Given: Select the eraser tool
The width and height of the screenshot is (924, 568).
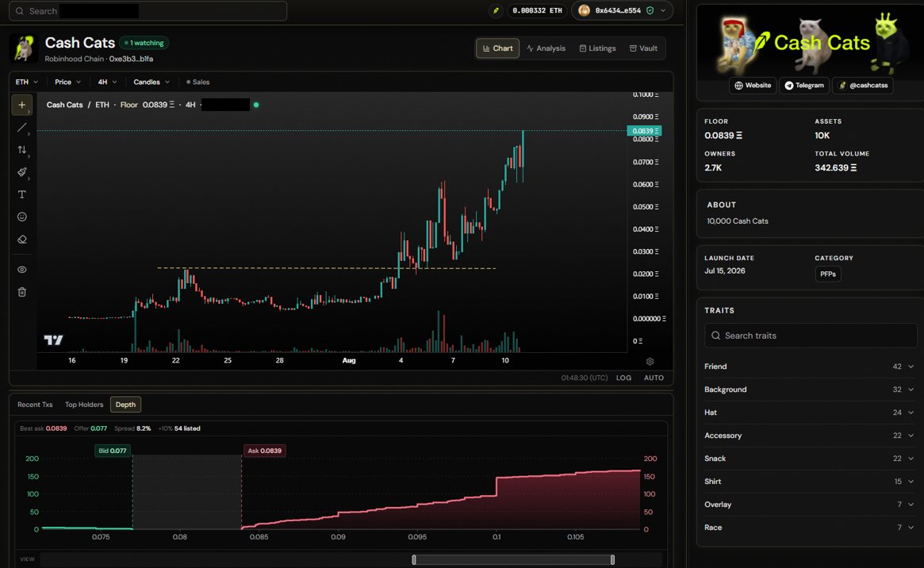Looking at the screenshot, I should pos(21,240).
